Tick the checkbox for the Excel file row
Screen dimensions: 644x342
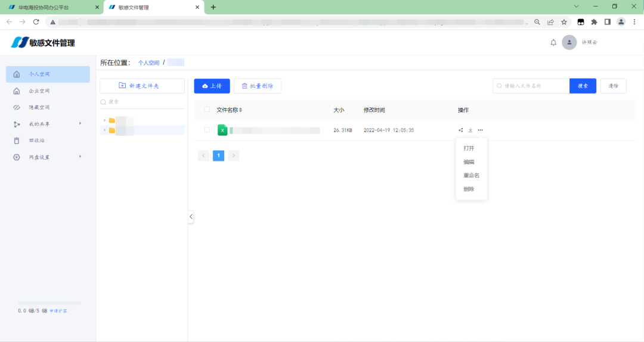pyautogui.click(x=207, y=130)
